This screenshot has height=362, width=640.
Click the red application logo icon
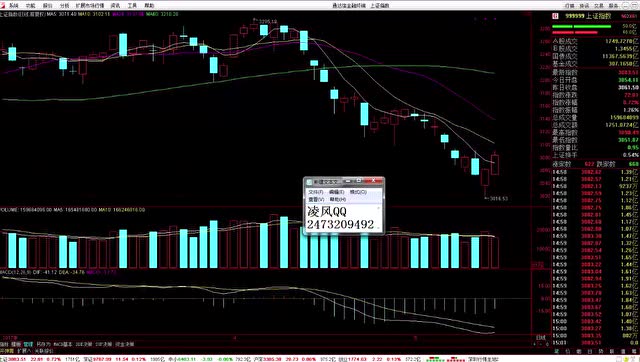2,5
